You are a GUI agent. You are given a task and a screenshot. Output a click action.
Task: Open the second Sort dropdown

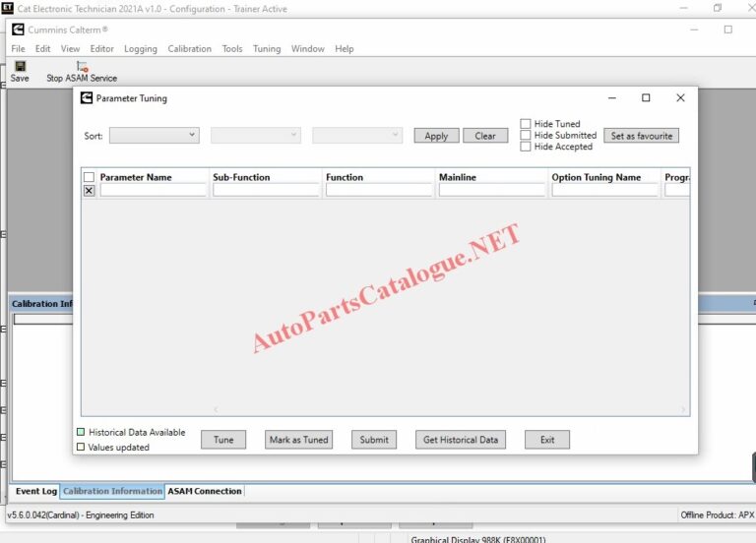[x=256, y=136]
